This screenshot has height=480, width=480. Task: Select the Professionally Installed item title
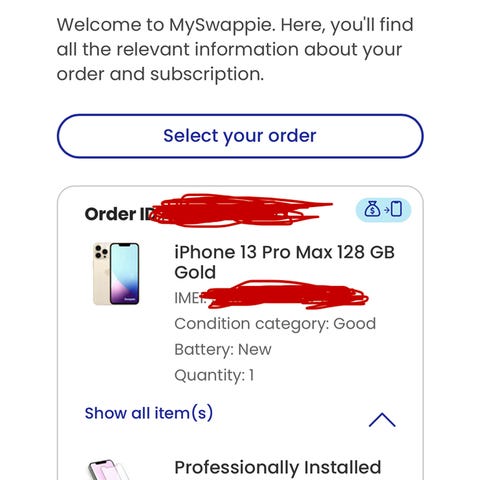(278, 467)
